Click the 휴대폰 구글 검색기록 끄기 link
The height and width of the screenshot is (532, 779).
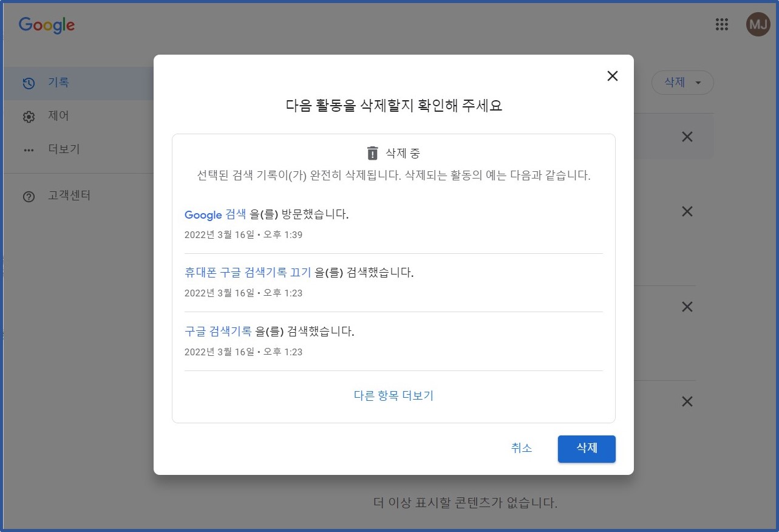click(x=248, y=273)
